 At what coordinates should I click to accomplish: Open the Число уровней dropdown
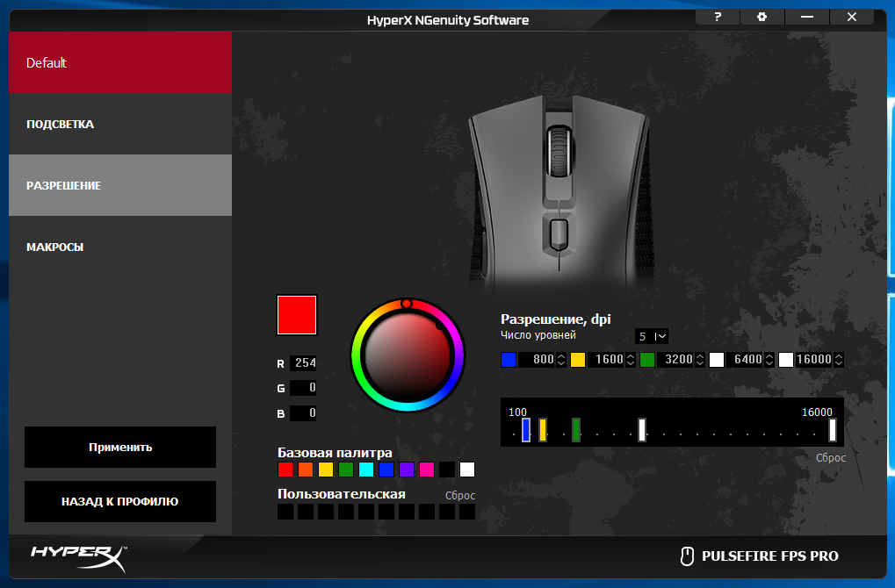click(x=651, y=336)
